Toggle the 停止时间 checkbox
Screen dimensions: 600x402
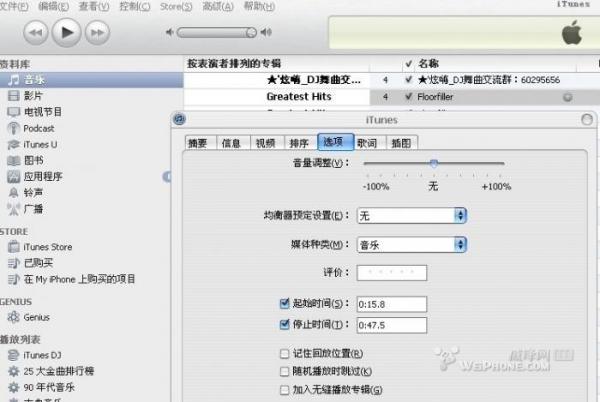point(284,325)
